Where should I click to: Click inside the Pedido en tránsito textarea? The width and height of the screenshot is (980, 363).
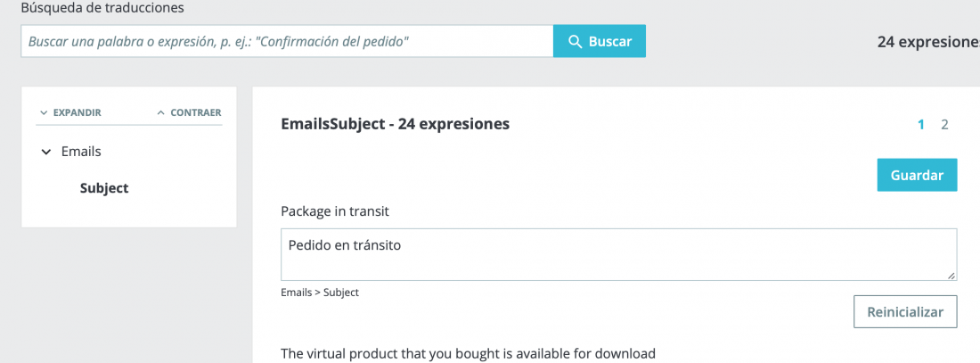tap(619, 255)
